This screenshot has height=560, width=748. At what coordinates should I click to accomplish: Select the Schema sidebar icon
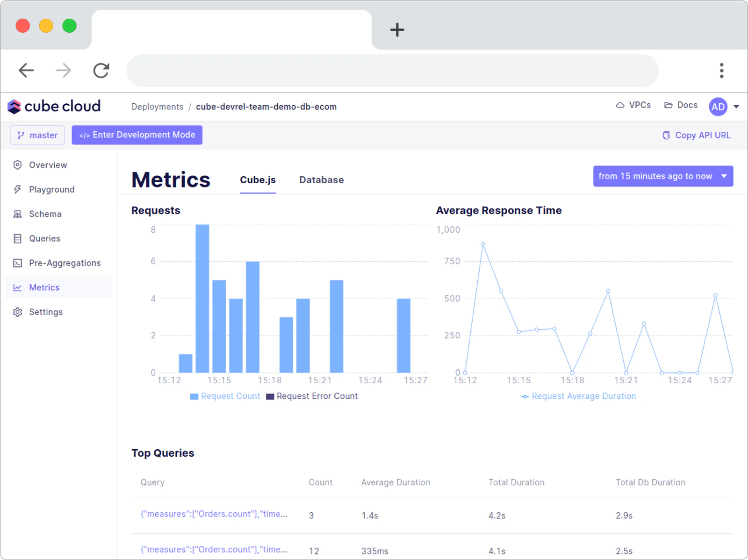click(18, 214)
